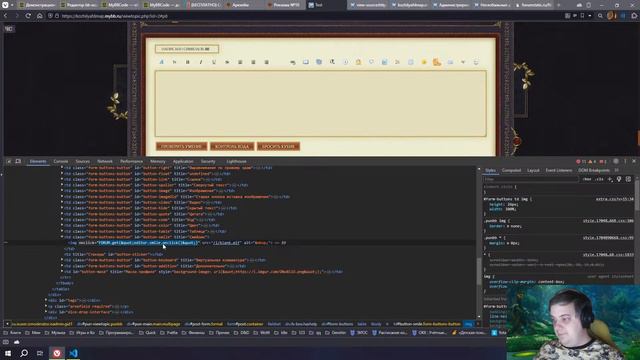Open the sticker icon in the editor toolbar
Screen dimensions: 640x360
coord(437,62)
